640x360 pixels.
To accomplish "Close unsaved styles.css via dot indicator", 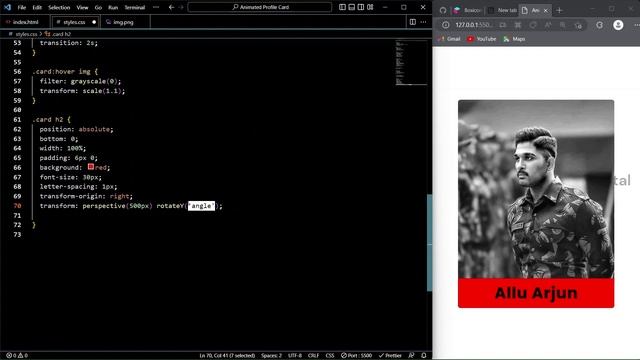I will click(94, 22).
